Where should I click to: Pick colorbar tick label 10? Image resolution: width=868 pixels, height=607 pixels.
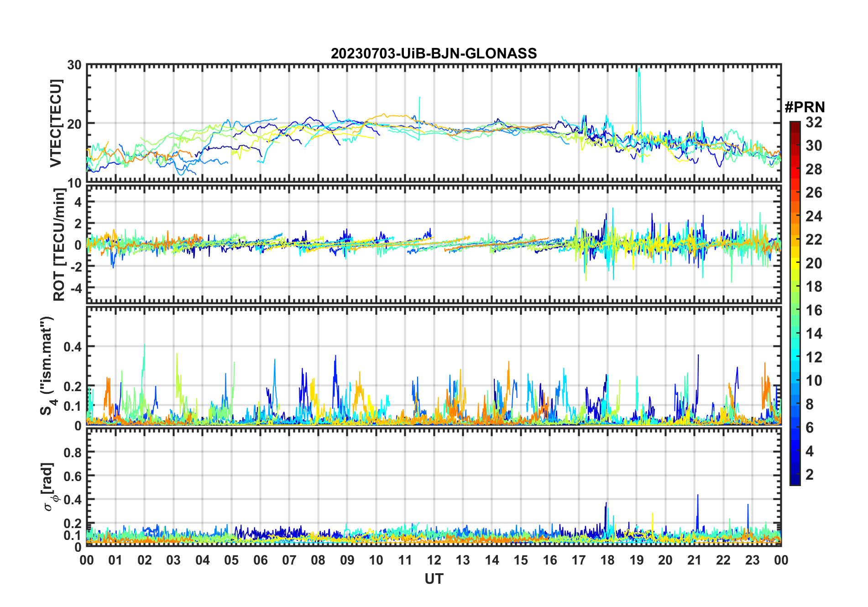[x=814, y=381]
